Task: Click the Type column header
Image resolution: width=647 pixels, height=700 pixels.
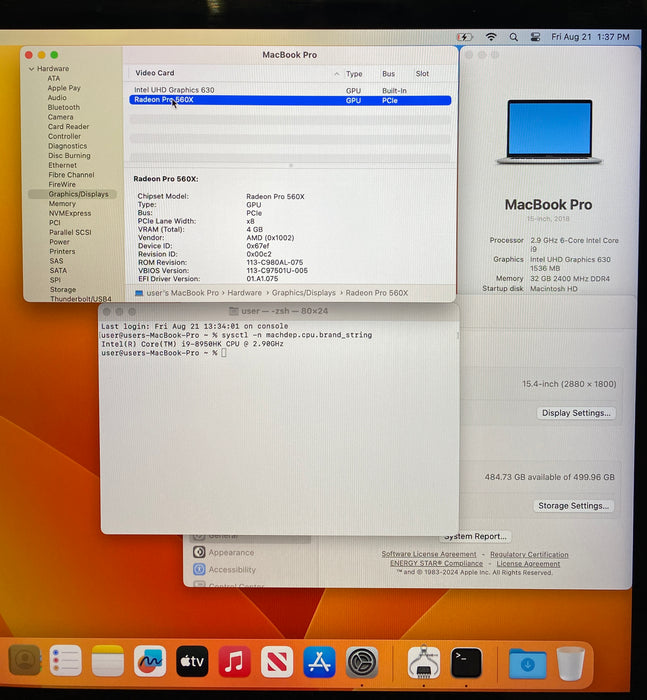Action: pos(354,74)
